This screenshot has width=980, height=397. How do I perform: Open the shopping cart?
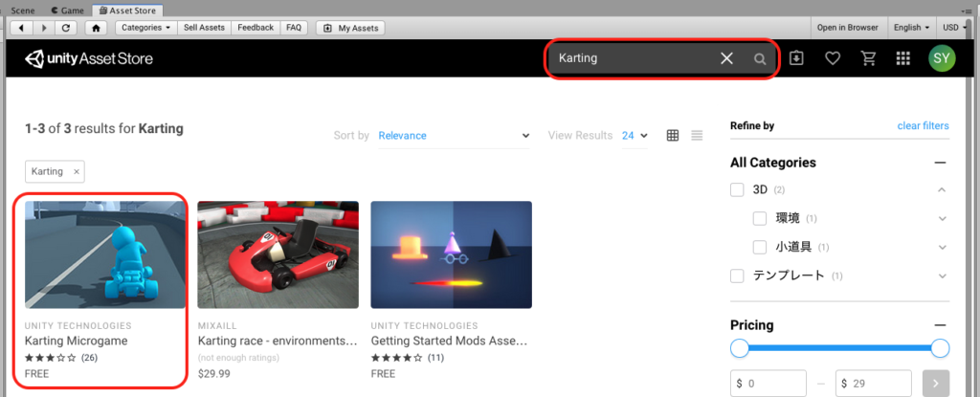[x=868, y=59]
